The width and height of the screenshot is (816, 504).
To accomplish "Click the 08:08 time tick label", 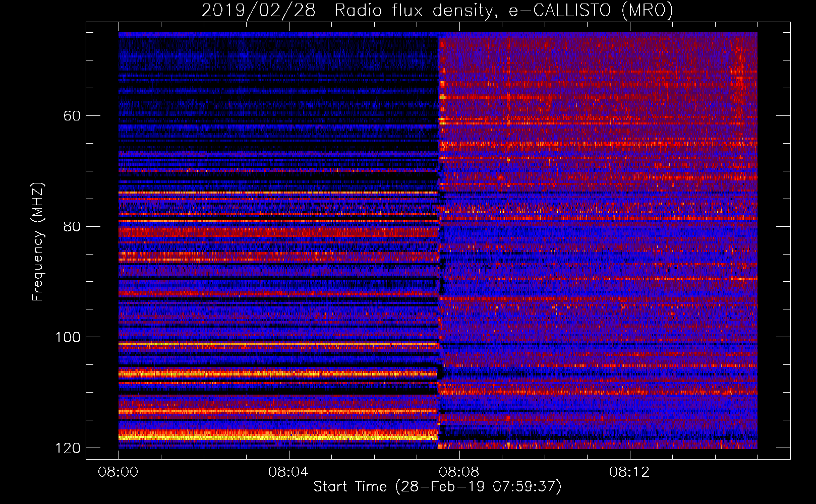I will [x=459, y=472].
